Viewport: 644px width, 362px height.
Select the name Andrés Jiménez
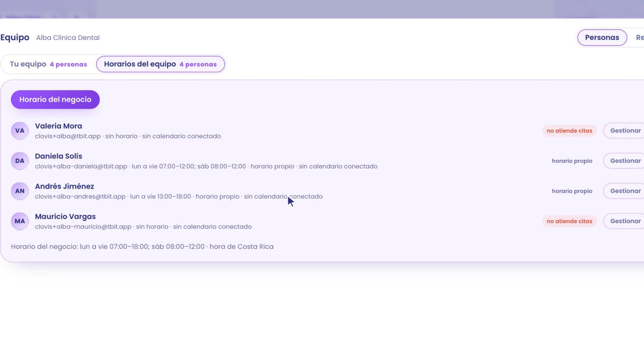point(64,186)
